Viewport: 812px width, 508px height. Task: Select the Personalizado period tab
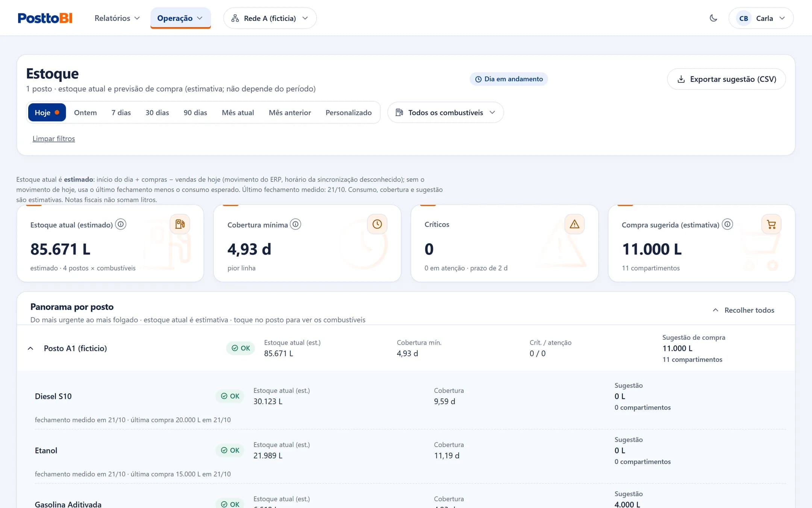coord(348,113)
